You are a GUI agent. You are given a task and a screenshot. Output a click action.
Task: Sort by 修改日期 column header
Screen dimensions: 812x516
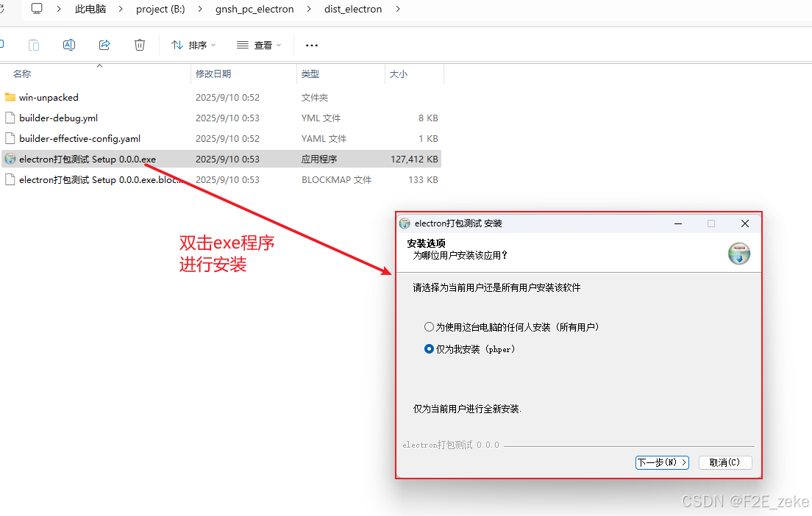point(213,74)
